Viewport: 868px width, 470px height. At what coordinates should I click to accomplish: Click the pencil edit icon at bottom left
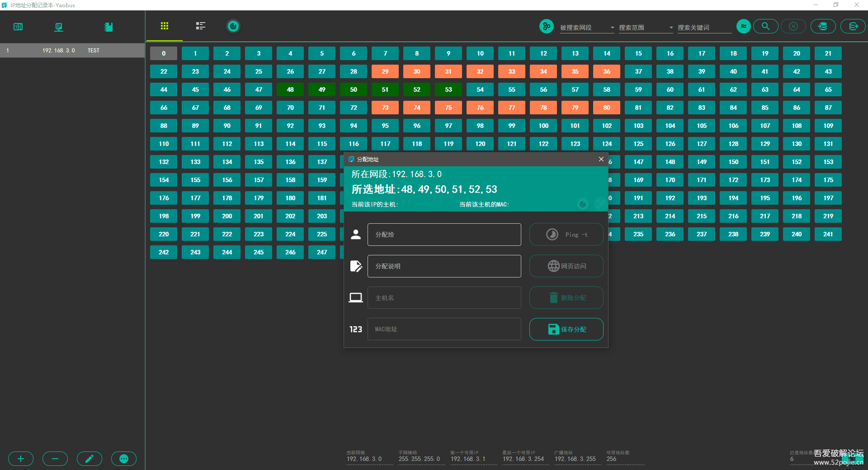[x=90, y=459]
